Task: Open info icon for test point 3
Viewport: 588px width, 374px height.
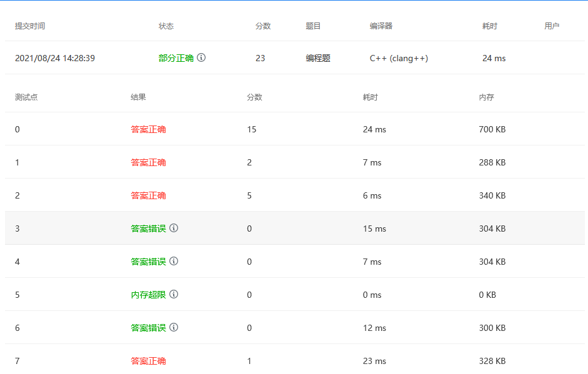Action: (x=174, y=228)
